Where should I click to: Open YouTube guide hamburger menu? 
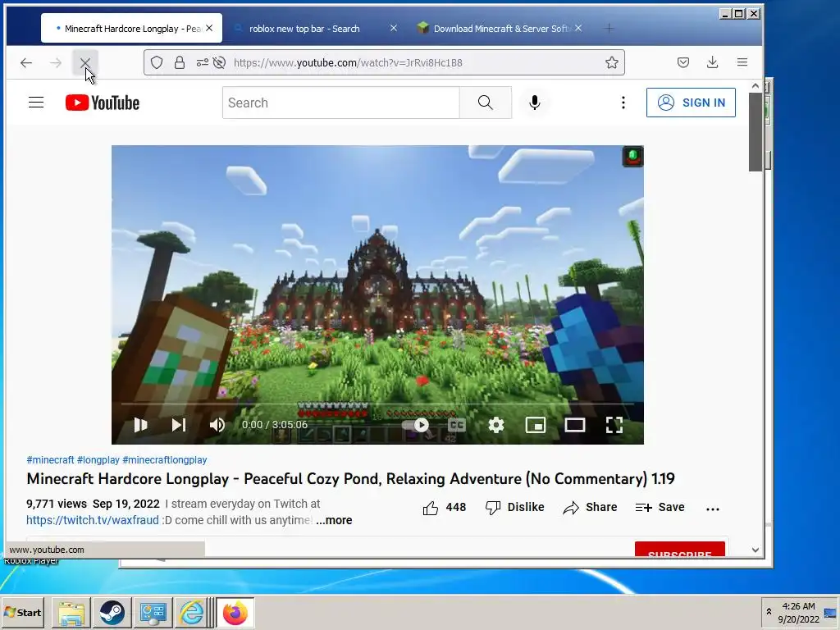(36, 103)
